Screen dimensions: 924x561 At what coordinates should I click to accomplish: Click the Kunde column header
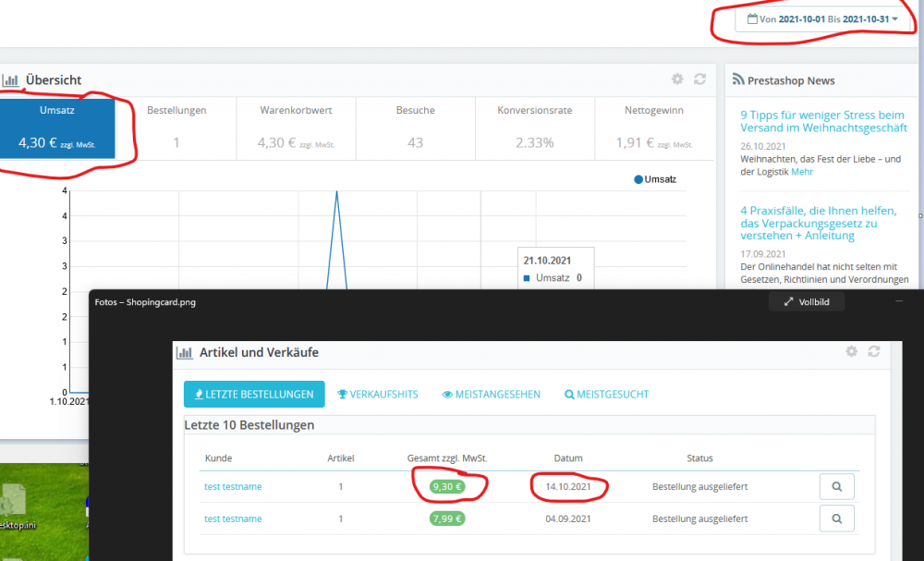219,457
